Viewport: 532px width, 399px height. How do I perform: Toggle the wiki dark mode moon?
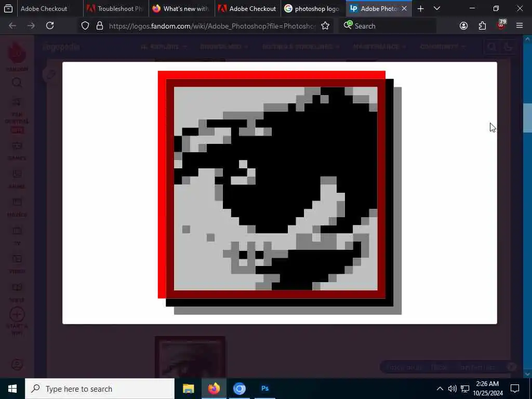click(x=508, y=47)
